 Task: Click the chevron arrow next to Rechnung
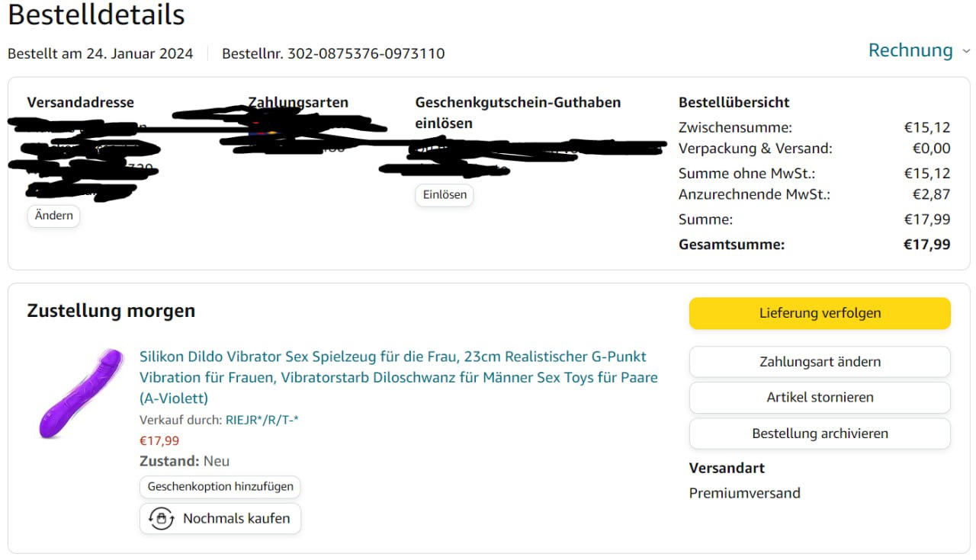[966, 52]
